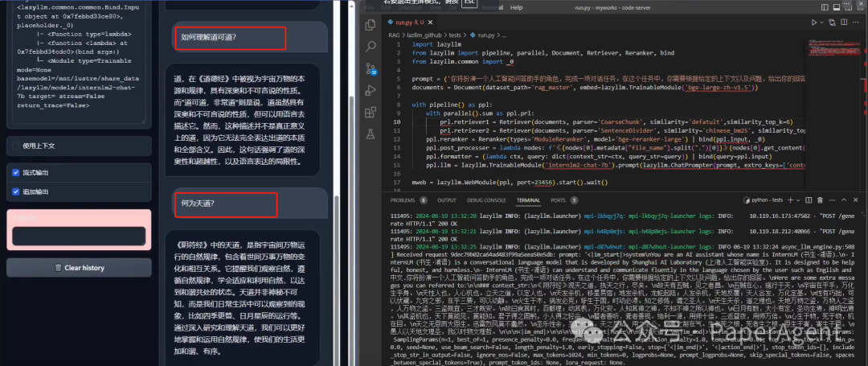Viewport: 868px width, 366px height.
Task: Switch to the PORTS panel tab
Action: click(x=558, y=199)
